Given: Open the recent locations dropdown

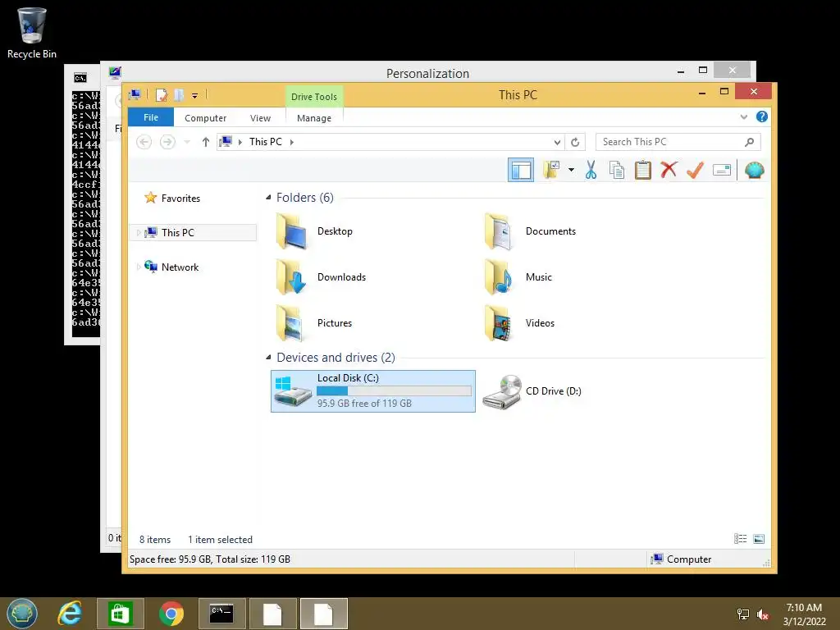Looking at the screenshot, I should click(x=187, y=142).
